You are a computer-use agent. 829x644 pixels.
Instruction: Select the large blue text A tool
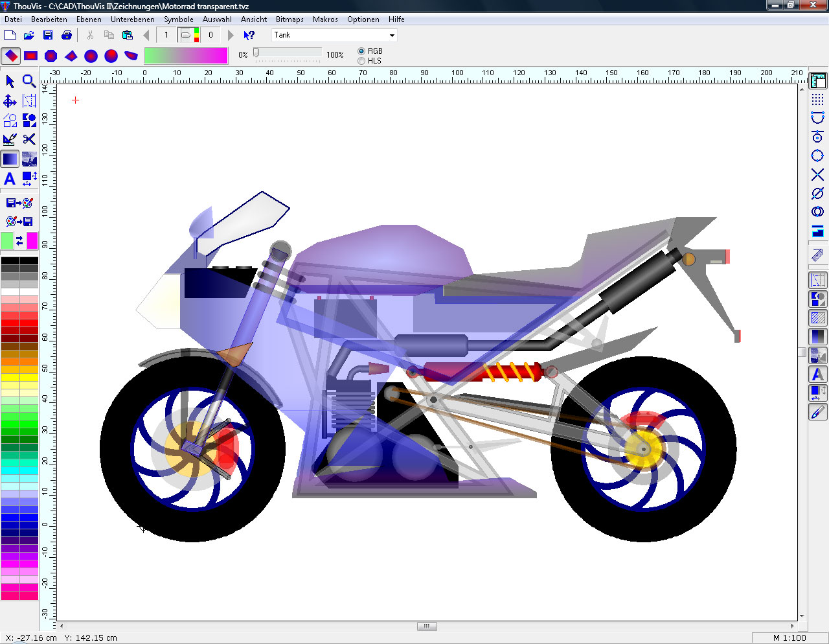pyautogui.click(x=10, y=179)
